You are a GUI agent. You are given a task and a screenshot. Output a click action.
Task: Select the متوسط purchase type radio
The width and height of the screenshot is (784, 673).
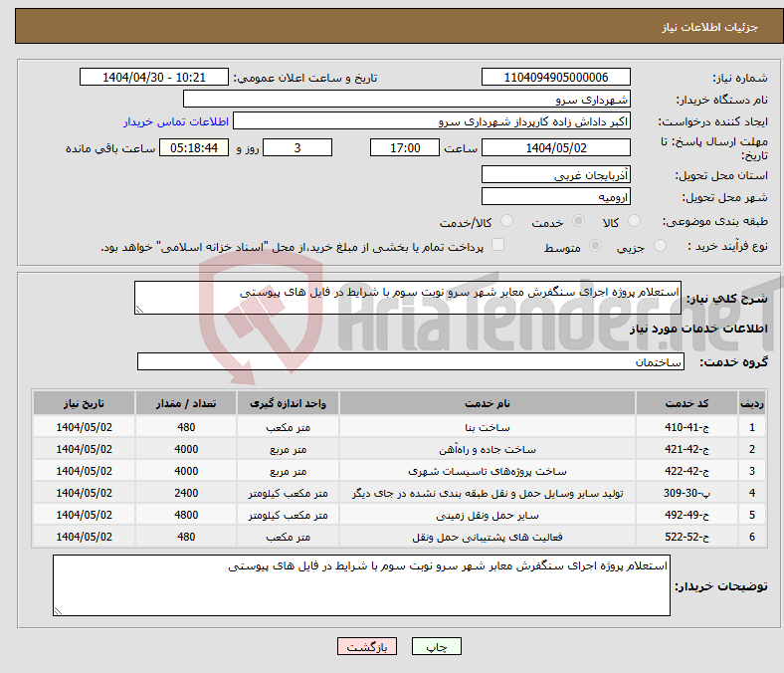tap(596, 245)
